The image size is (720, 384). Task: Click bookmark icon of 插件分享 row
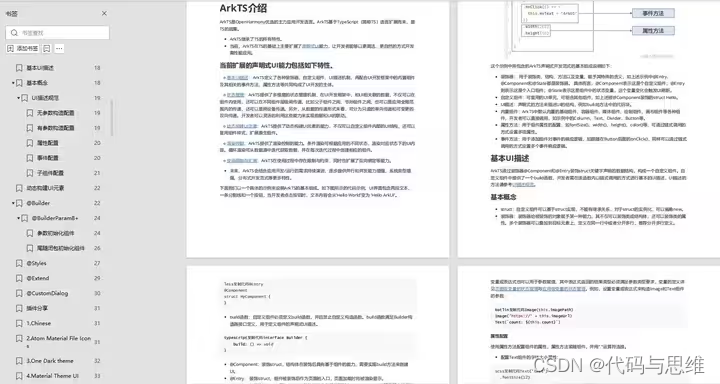click(x=19, y=308)
